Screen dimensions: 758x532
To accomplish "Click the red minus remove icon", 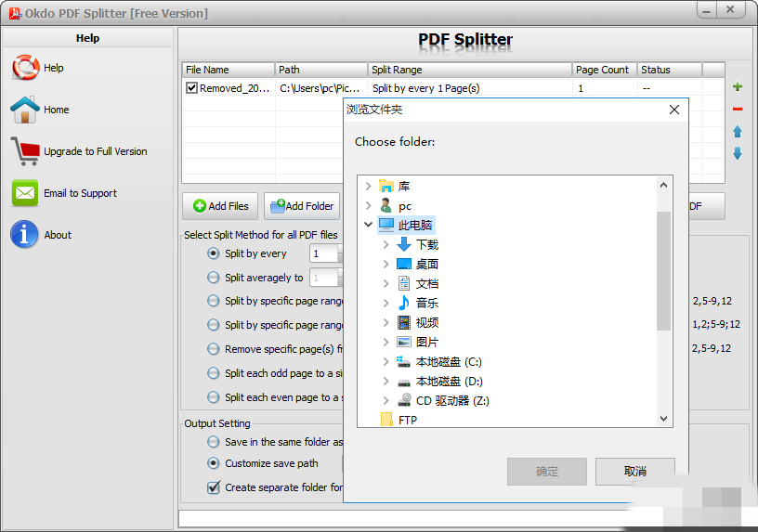I will point(738,110).
